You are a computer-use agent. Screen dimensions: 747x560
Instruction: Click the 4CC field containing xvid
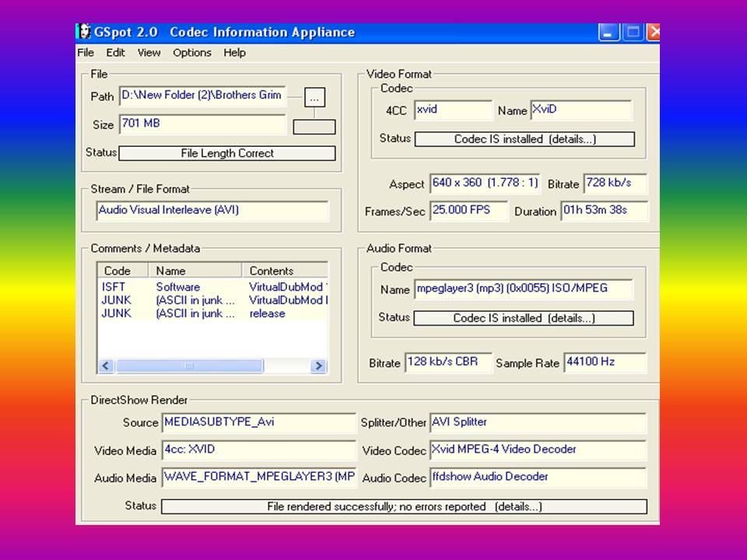click(454, 110)
